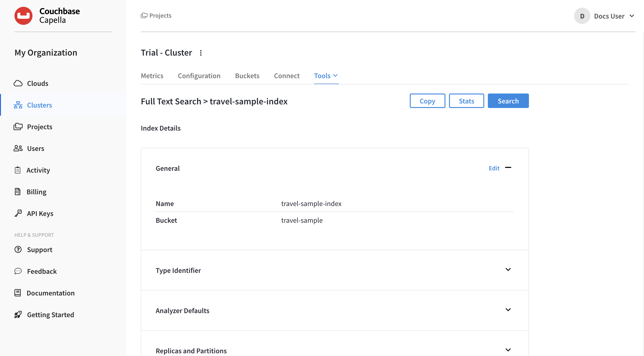Screen dimensions: 644x356
Task: Click the Getting Started rocket icon
Action: pos(18,314)
